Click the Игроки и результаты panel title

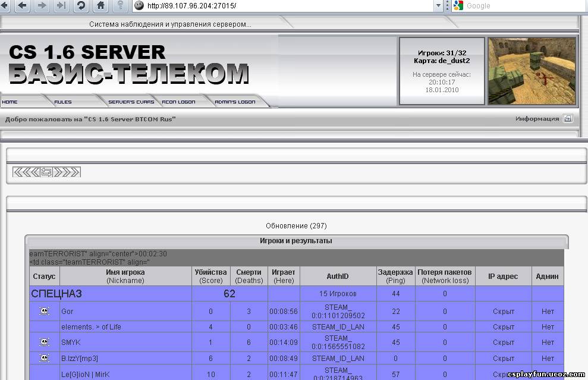click(296, 241)
